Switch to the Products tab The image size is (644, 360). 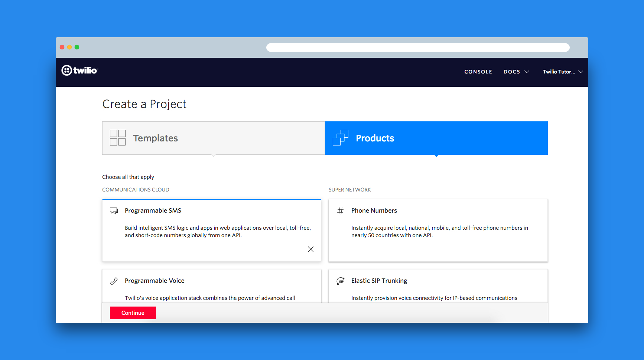436,138
